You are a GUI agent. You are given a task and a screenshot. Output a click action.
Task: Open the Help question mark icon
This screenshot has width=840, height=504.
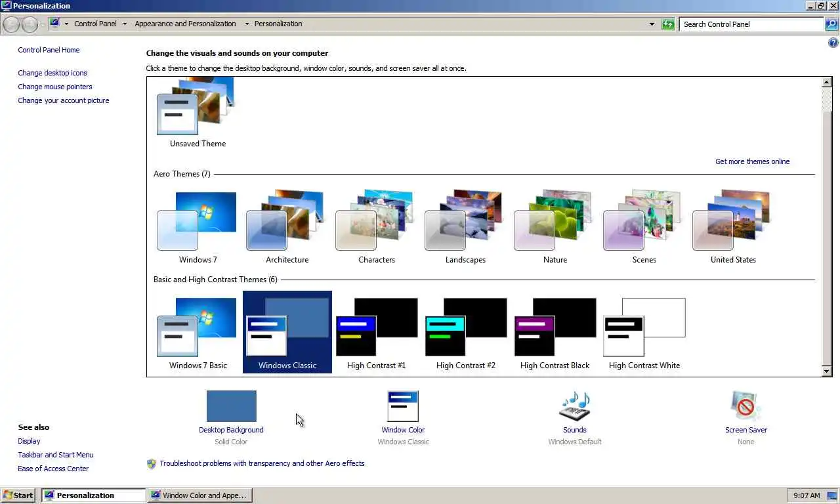click(833, 43)
